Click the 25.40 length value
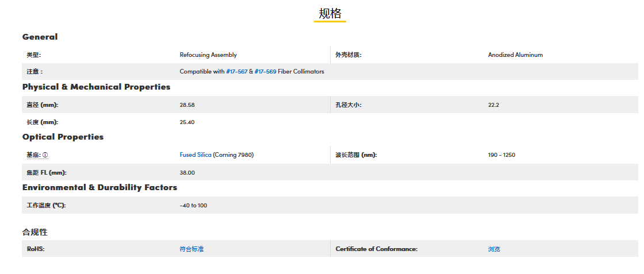The height and width of the screenshot is (274, 644). point(187,122)
